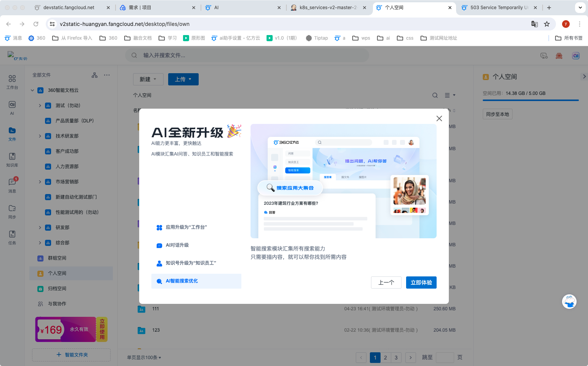The width and height of the screenshot is (588, 366).
Task: Click the screen/device icon in header
Action: pyautogui.click(x=544, y=56)
